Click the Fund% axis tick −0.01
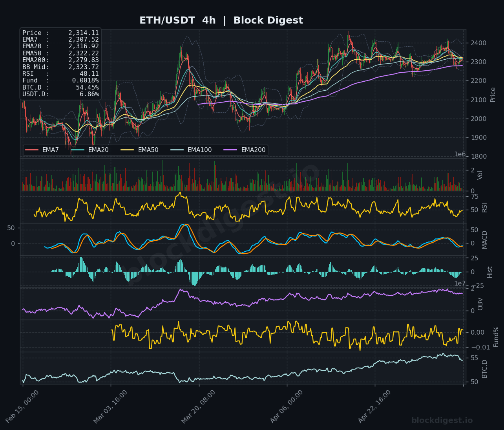Viewport: 504px width, 430px height. [x=480, y=347]
